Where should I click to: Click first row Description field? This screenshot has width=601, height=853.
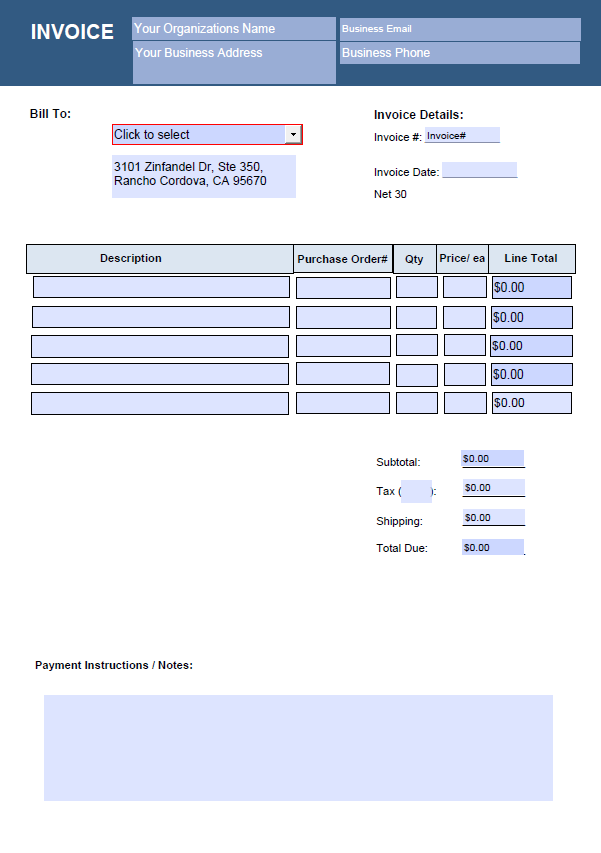pyautogui.click(x=161, y=287)
